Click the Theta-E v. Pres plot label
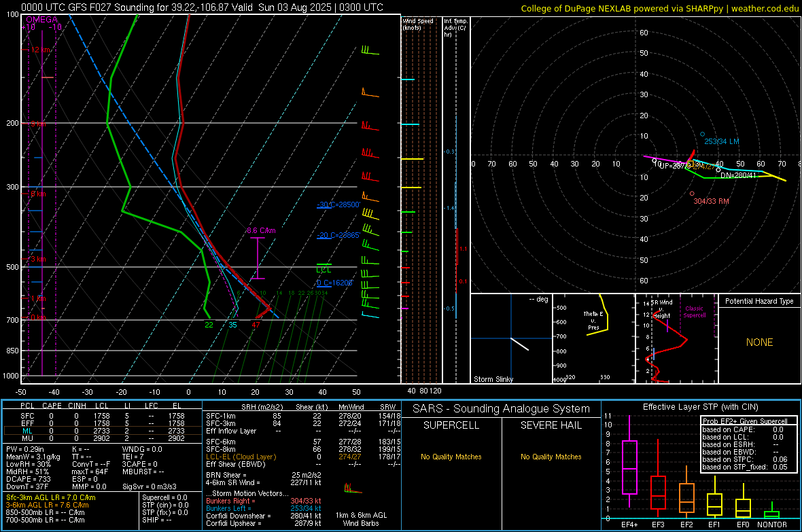 tap(593, 320)
